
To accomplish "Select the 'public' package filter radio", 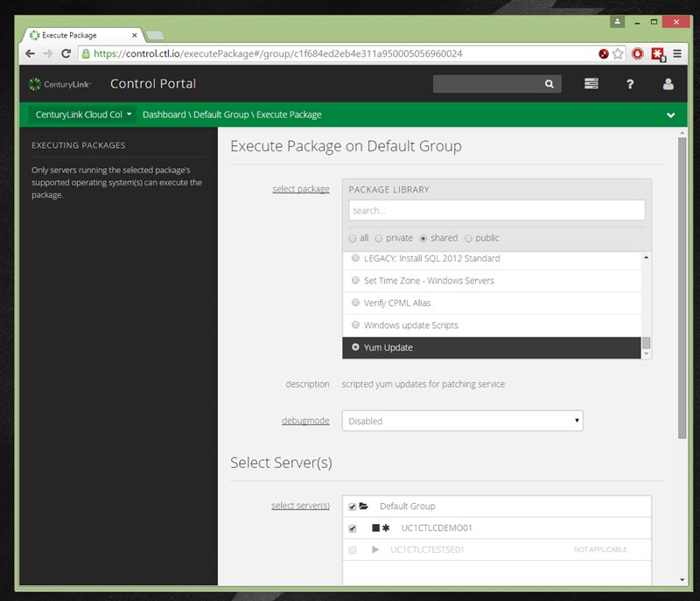I will tap(468, 239).
